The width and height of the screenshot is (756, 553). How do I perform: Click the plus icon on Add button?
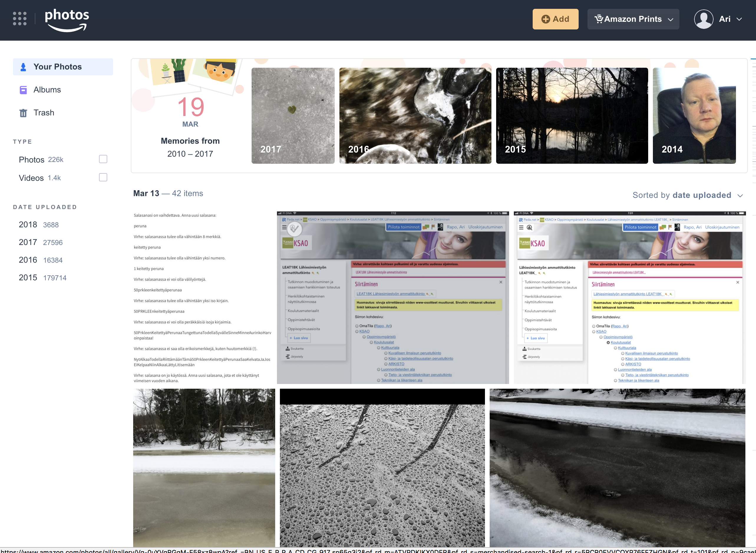click(x=545, y=19)
